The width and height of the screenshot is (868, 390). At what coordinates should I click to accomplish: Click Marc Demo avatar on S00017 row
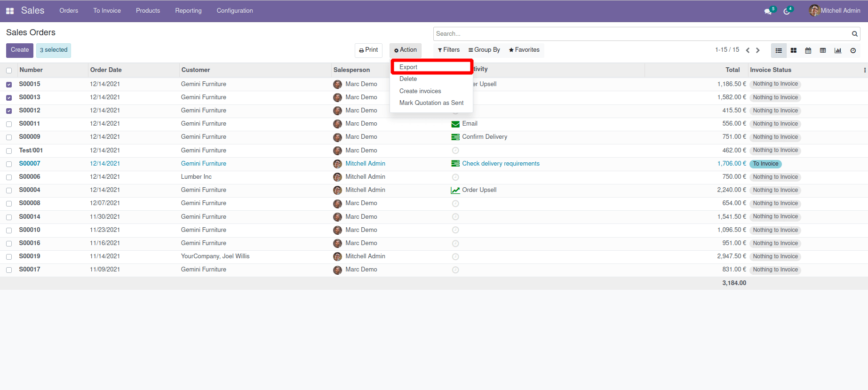pyautogui.click(x=337, y=271)
